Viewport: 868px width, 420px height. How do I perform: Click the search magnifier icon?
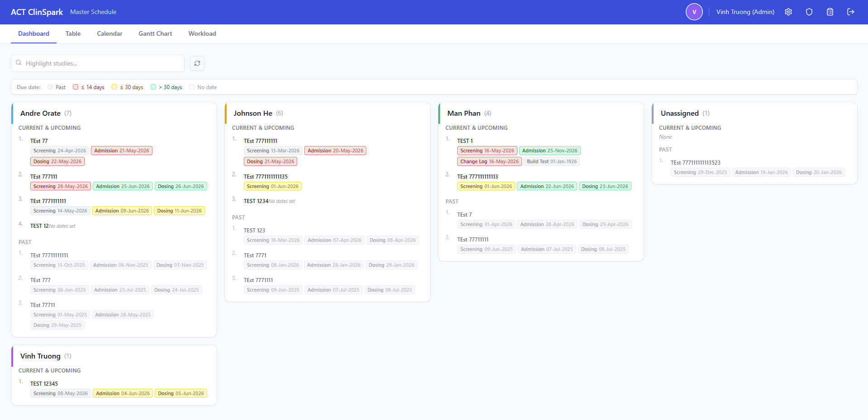click(x=19, y=63)
